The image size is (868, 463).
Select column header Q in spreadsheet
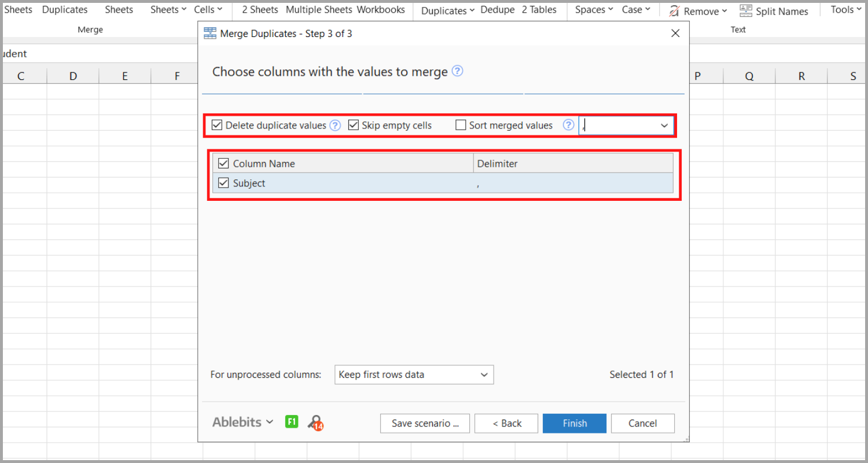[749, 76]
